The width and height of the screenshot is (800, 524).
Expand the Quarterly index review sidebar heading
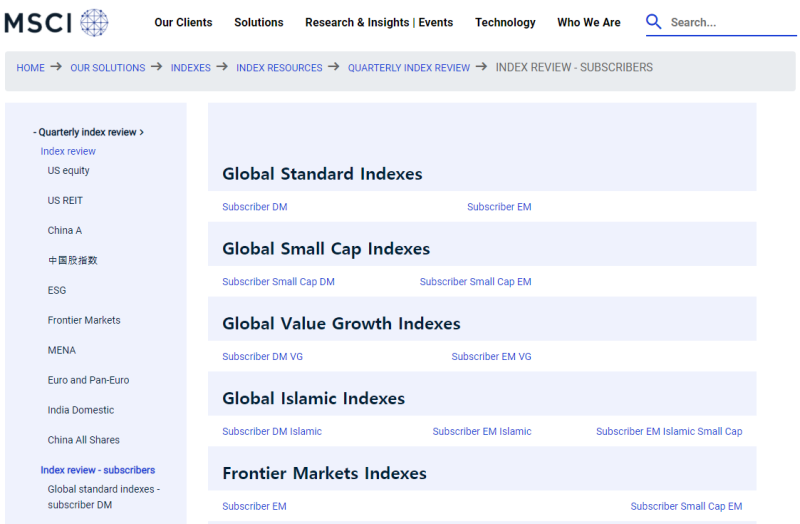click(x=88, y=132)
